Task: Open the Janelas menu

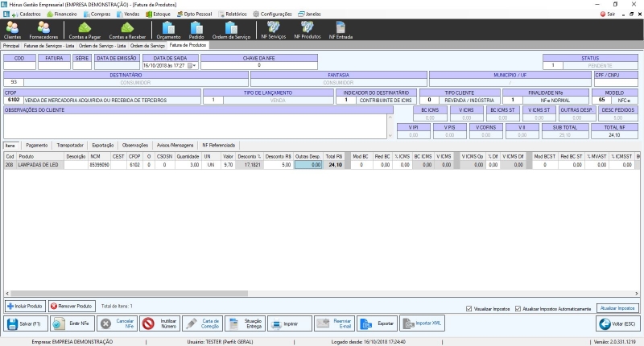Action: tap(310, 14)
